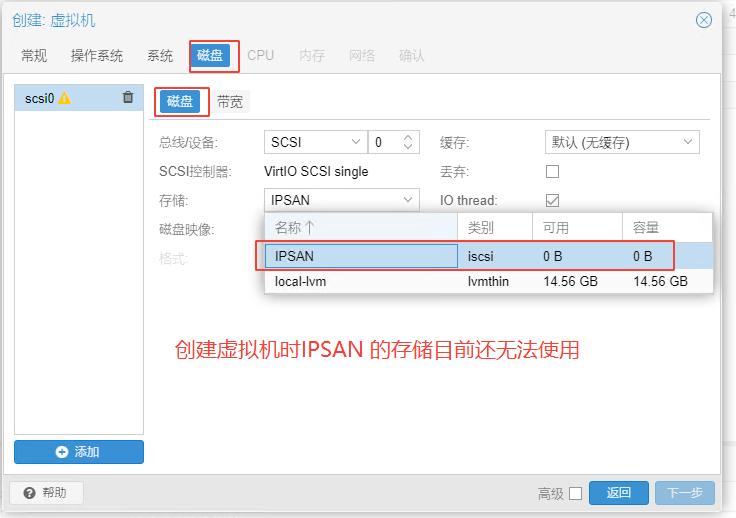Choose IPSAN iscsi storage row
This screenshot has height=518, width=736.
pos(488,256)
